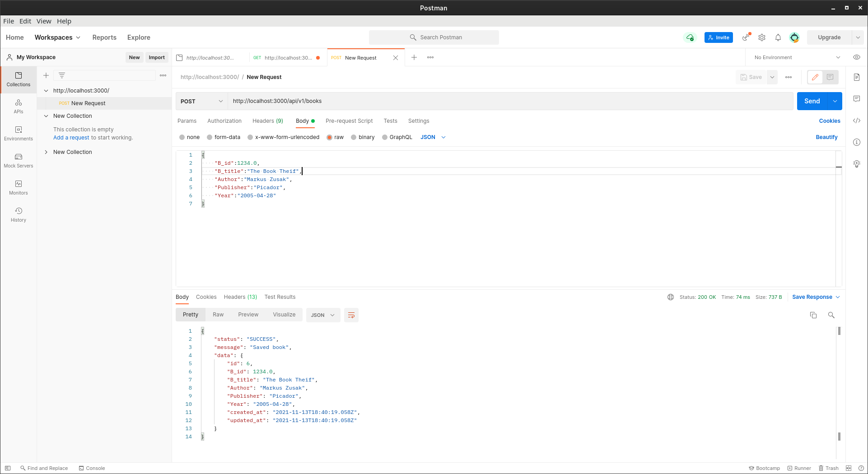
Task: Click the Import button
Action: click(157, 57)
